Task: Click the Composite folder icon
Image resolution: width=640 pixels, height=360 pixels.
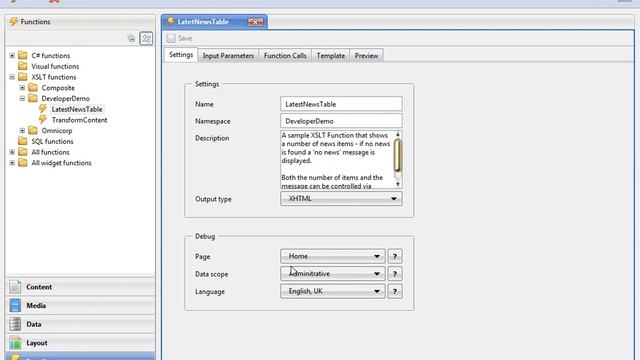Action: click(33, 87)
